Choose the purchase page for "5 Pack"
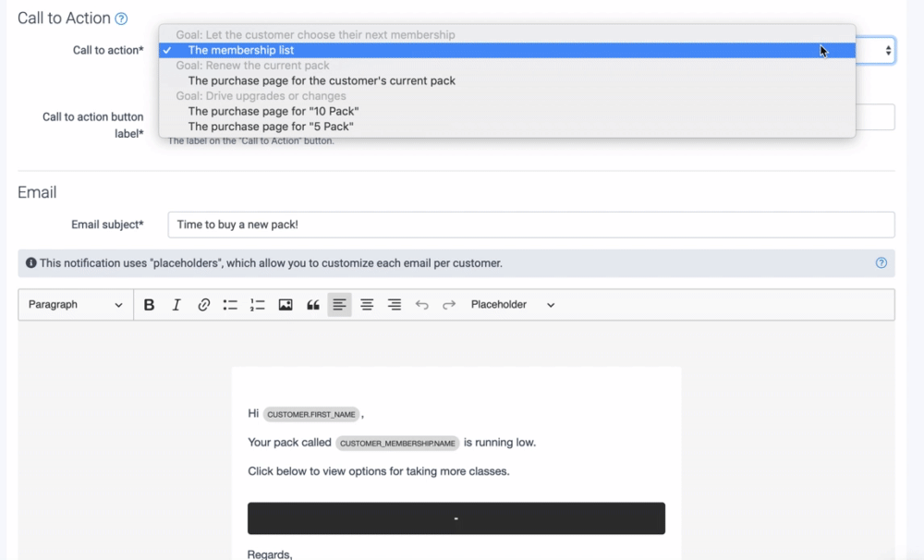Image resolution: width=924 pixels, height=560 pixels. (271, 127)
